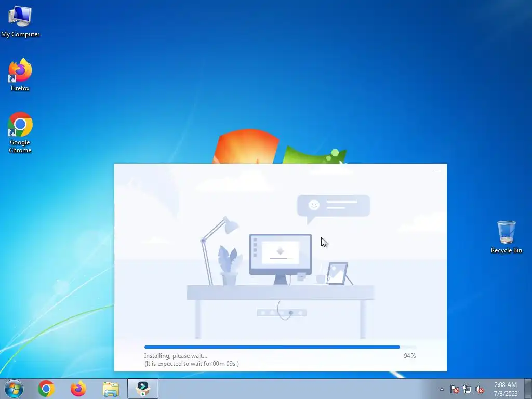The image size is (532, 399).
Task: Minimize the installer window
Action: [436, 172]
